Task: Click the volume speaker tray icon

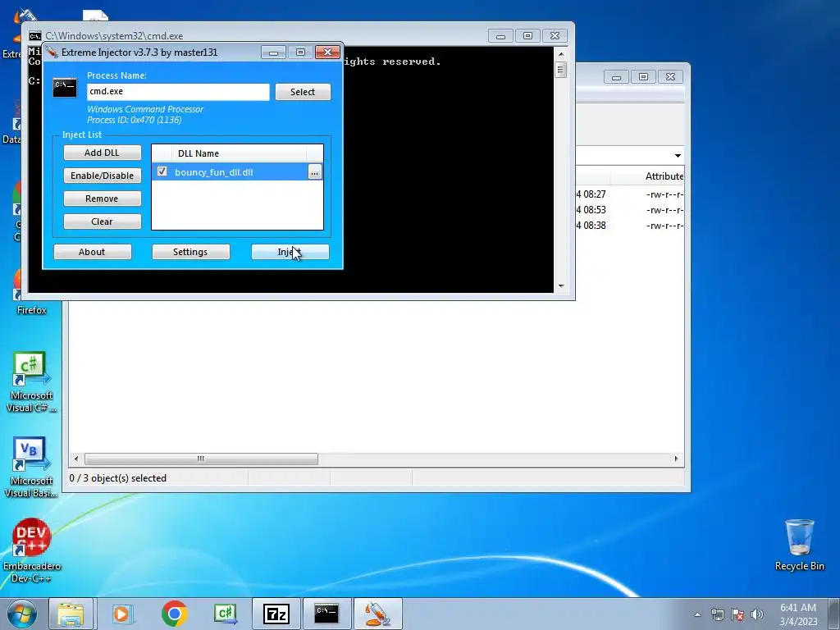Action: click(x=757, y=614)
